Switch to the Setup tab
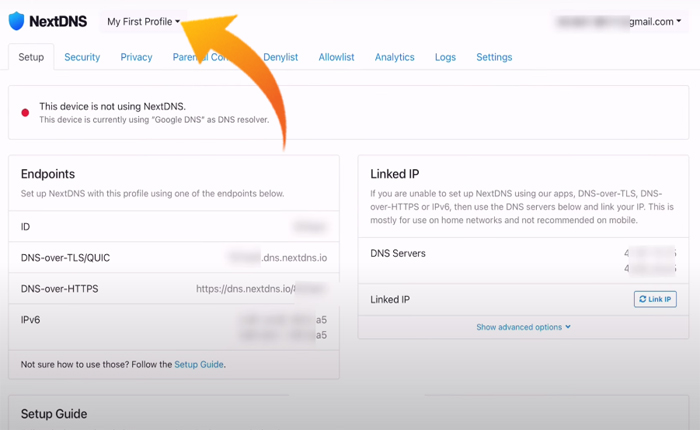Screen dimensions: 700x430 31,57
